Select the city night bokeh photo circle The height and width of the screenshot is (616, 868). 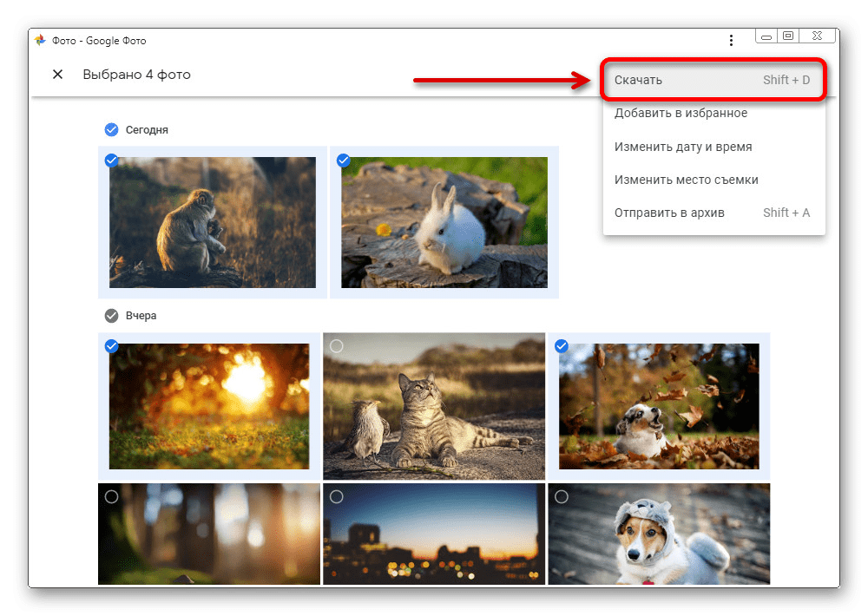coord(337,497)
